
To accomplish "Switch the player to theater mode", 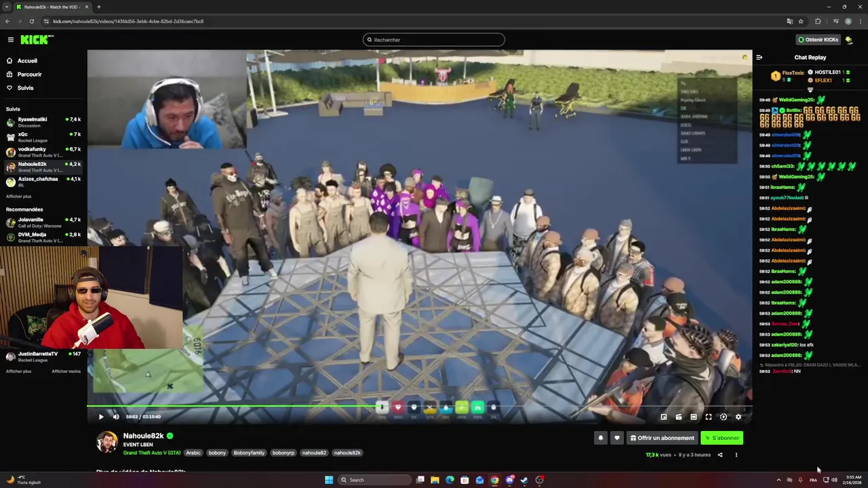I will click(x=694, y=417).
